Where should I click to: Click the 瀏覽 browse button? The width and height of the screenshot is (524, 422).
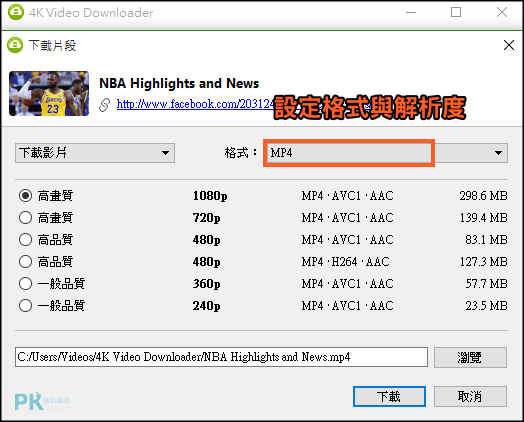tap(470, 357)
